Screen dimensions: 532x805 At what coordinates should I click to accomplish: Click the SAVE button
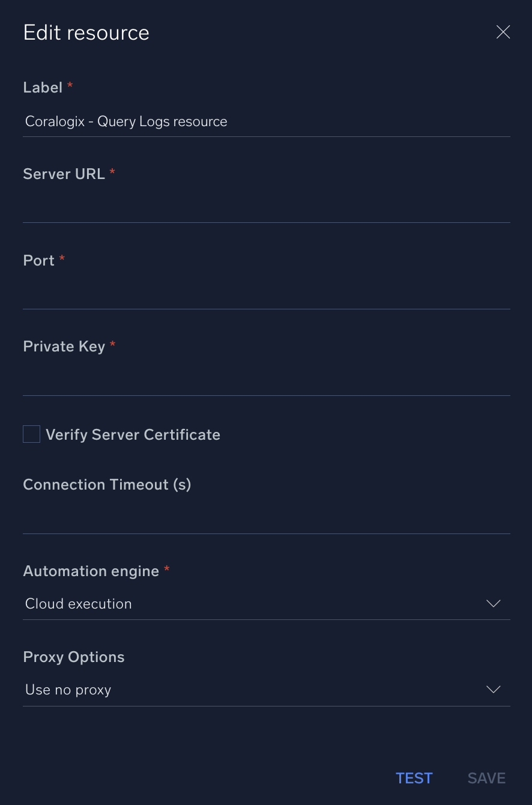(x=486, y=778)
